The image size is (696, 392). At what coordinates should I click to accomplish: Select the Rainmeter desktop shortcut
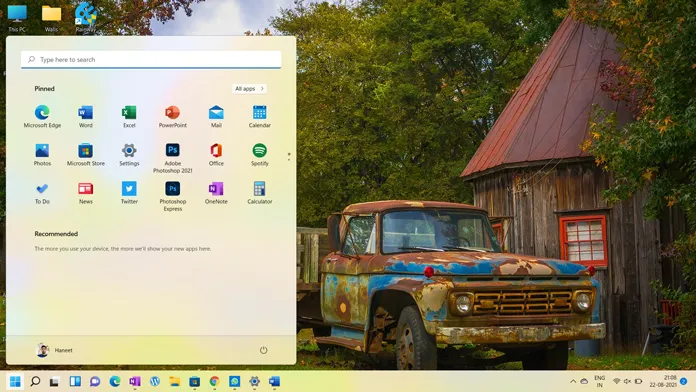click(86, 18)
